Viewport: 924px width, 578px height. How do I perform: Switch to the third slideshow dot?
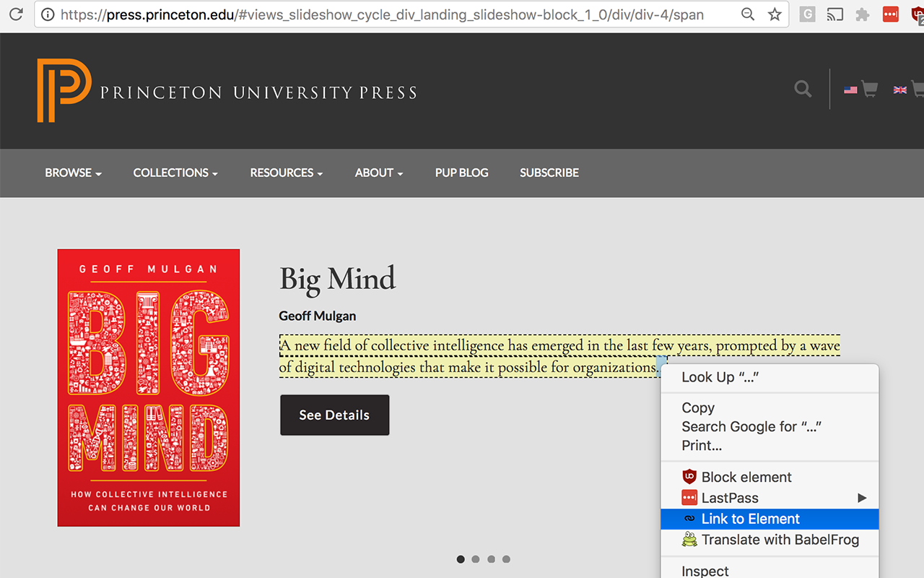coord(491,559)
